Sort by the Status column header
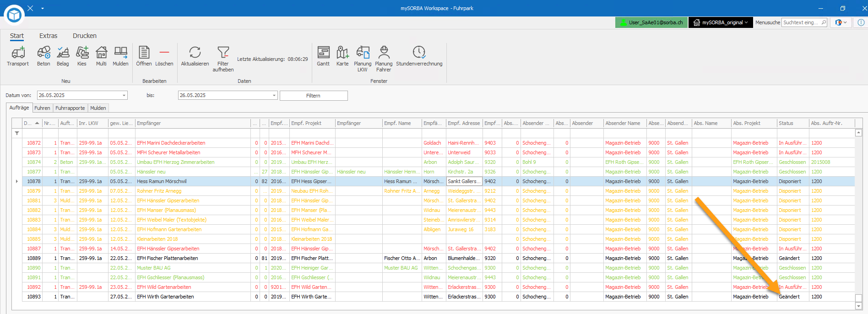 click(x=793, y=123)
